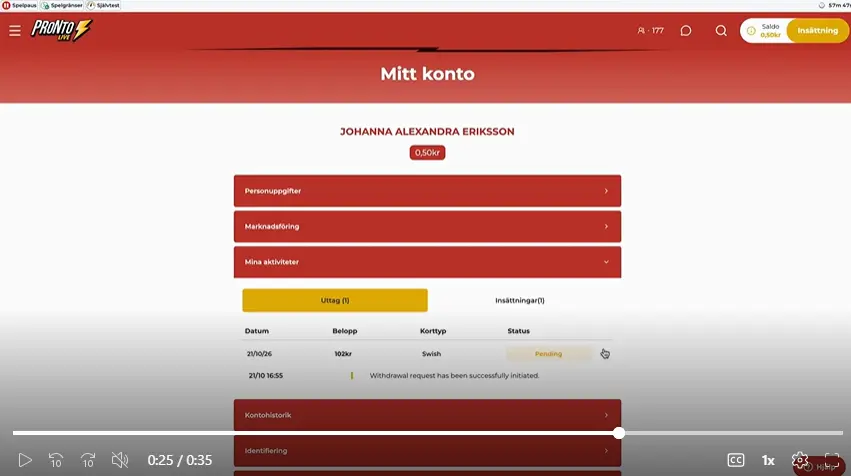Click the Belopp column header
The height and width of the screenshot is (476, 851).
[345, 331]
